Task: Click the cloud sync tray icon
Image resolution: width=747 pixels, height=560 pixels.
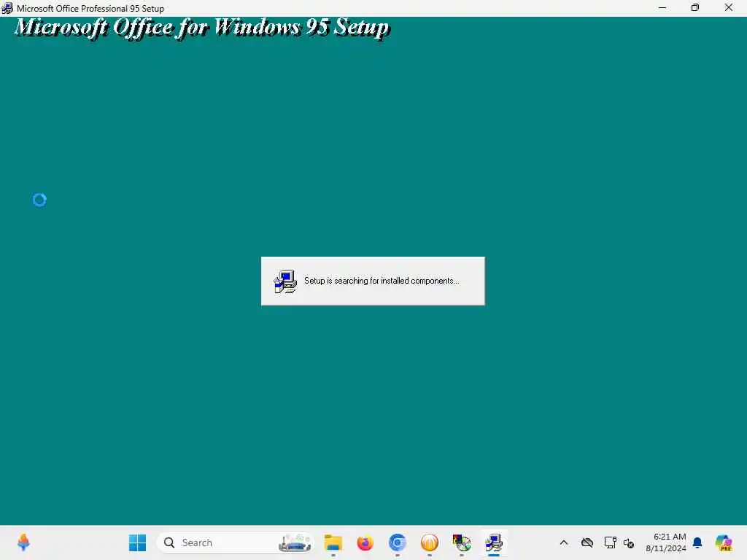Action: click(587, 542)
